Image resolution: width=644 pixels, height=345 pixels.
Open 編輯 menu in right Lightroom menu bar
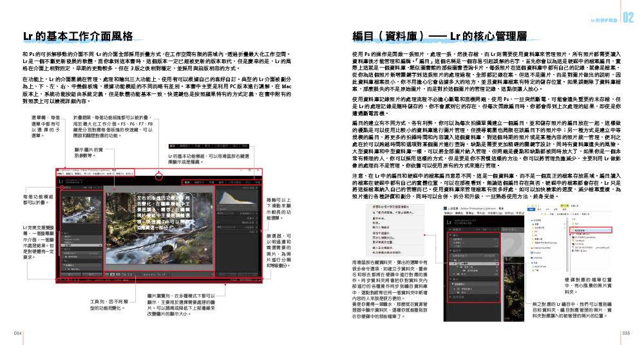[x=459, y=213]
